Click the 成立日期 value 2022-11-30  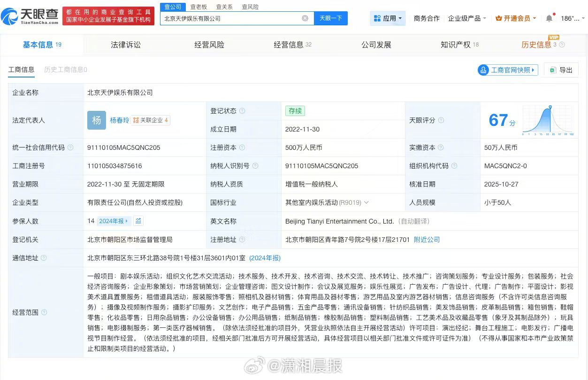pos(302,129)
